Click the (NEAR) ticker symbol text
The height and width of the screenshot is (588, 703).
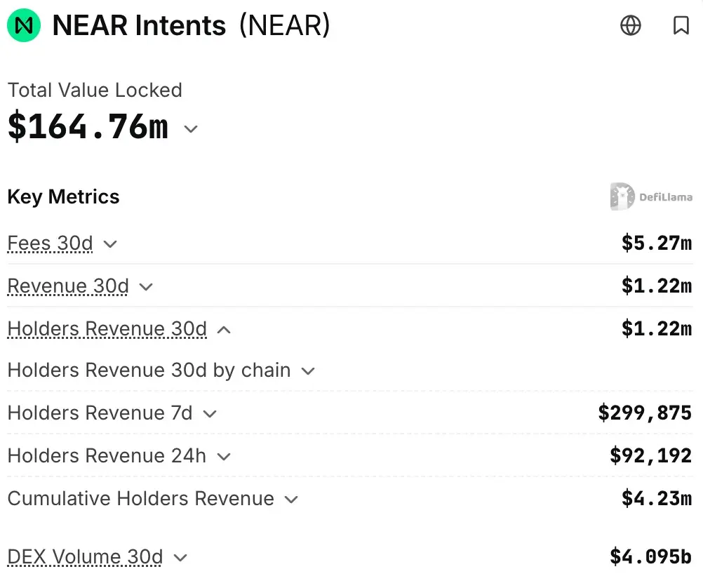pos(285,25)
